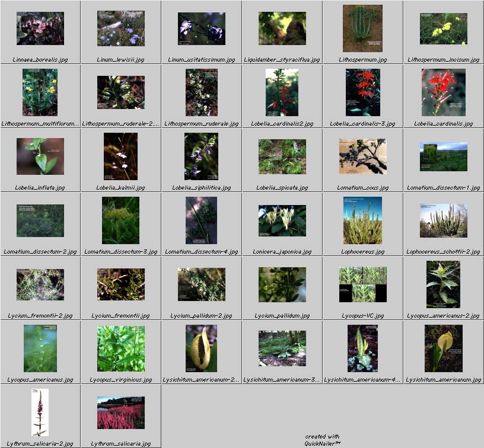Open the Linnaea_borealis.jpg thumbnail
Viewport: 484px width, 448px height.
[x=40, y=28]
